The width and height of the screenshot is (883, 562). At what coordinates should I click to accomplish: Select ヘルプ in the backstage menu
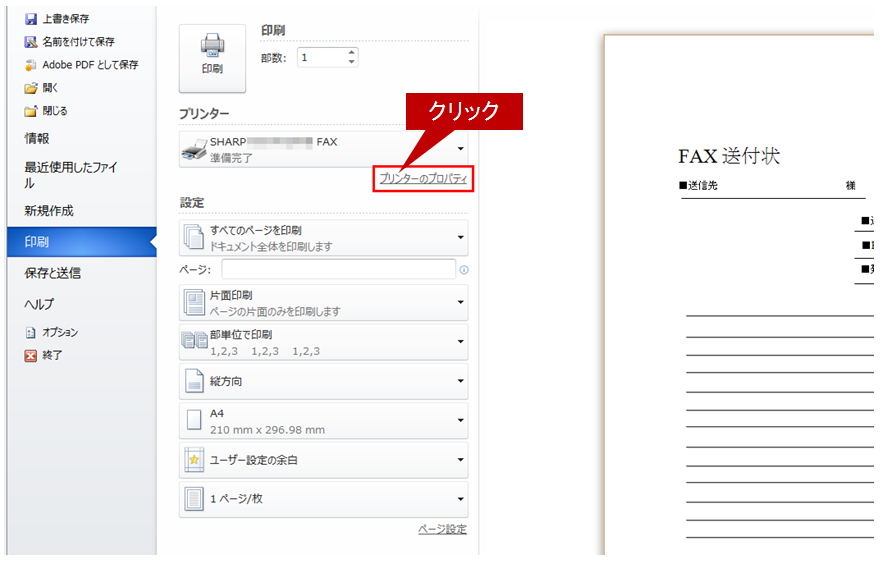[x=39, y=305]
